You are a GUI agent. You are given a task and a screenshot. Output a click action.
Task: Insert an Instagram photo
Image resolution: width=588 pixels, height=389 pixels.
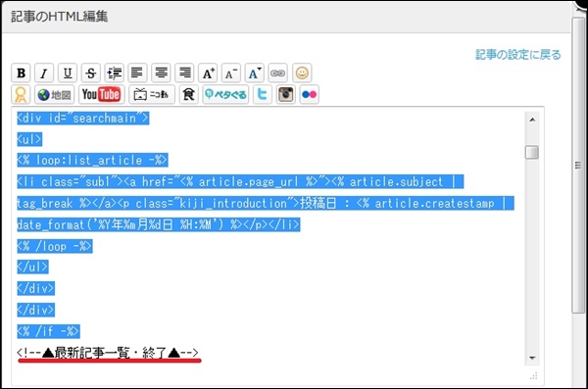(x=286, y=94)
